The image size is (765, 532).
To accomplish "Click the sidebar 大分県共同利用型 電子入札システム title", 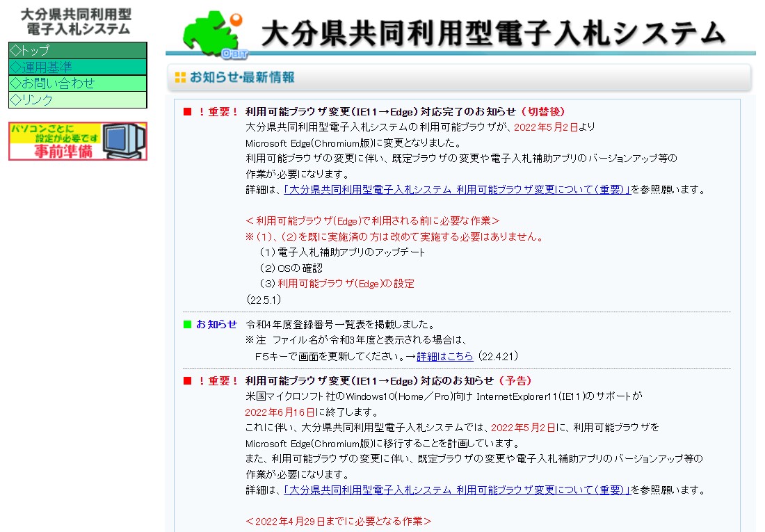I will (76, 22).
